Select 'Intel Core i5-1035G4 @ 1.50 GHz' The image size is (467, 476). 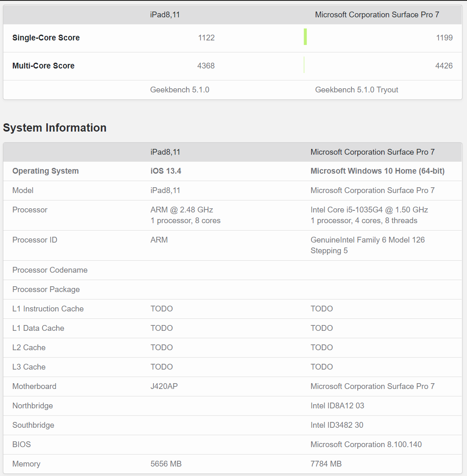point(369,210)
